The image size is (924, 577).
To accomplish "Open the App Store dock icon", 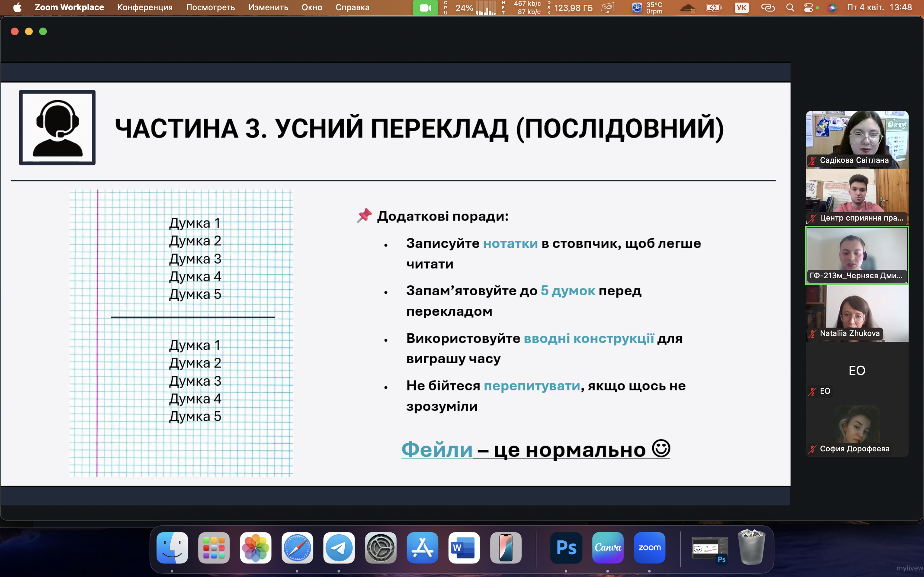I will coord(422,548).
